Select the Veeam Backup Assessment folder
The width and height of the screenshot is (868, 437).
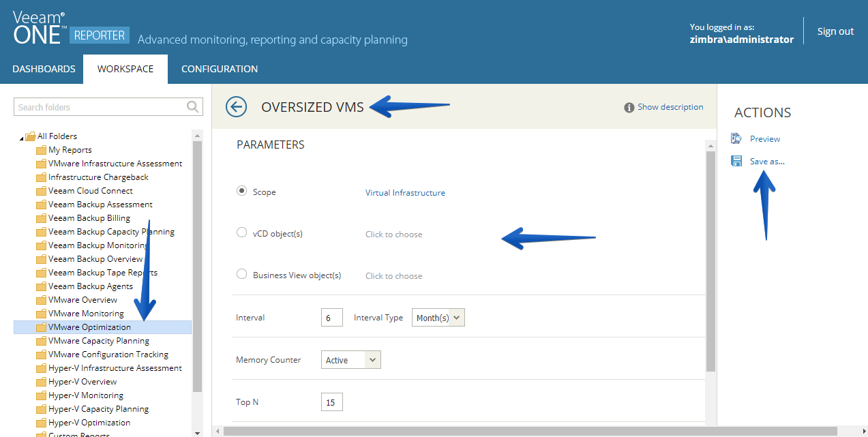[100, 205]
